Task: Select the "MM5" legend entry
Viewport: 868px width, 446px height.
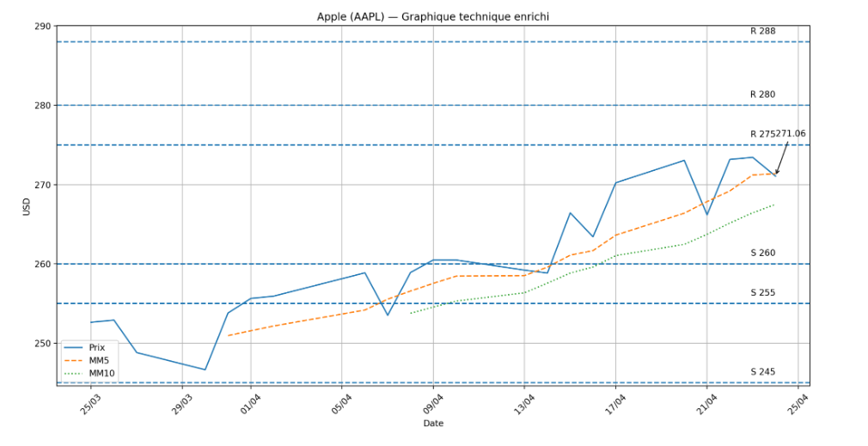Action: tap(85, 360)
